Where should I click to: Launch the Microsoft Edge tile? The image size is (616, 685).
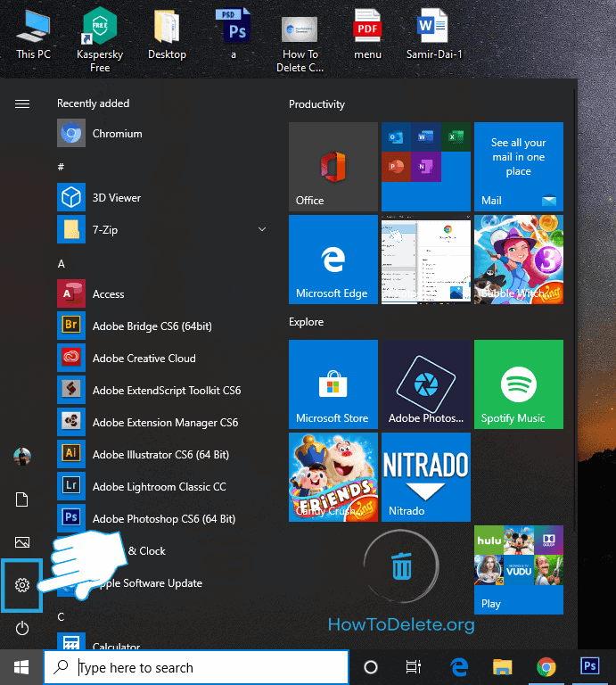pyautogui.click(x=333, y=259)
